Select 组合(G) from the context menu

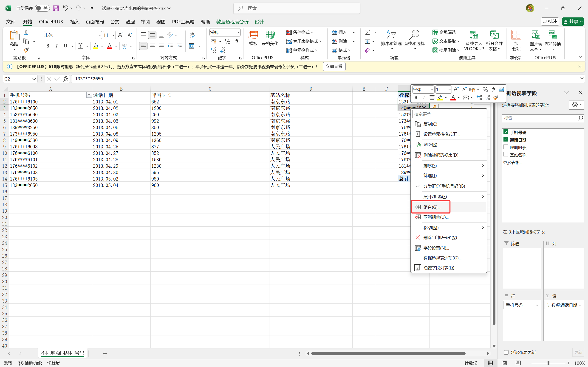tap(432, 207)
